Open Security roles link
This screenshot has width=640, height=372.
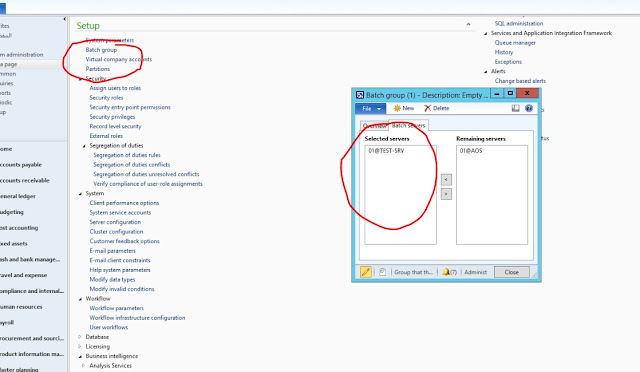pos(106,98)
